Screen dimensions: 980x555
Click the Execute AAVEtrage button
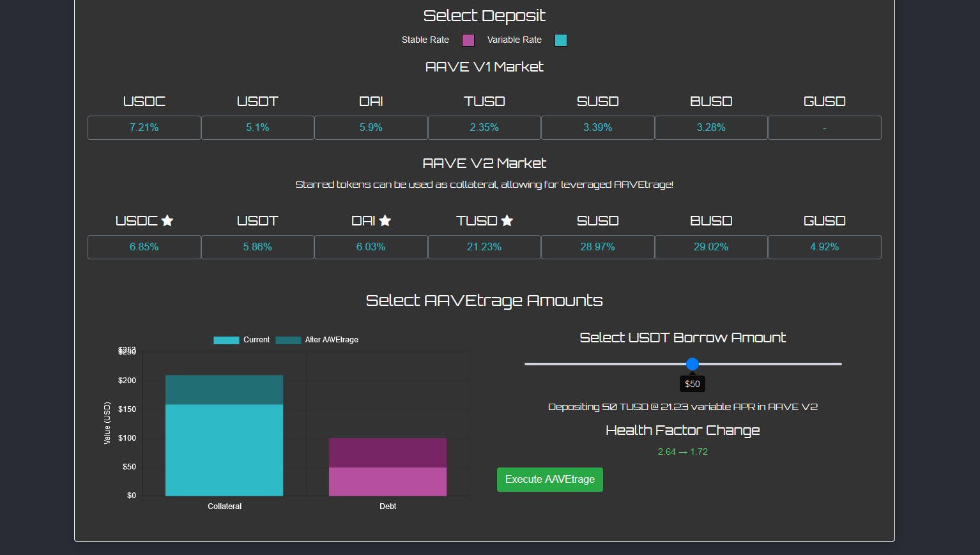click(550, 480)
